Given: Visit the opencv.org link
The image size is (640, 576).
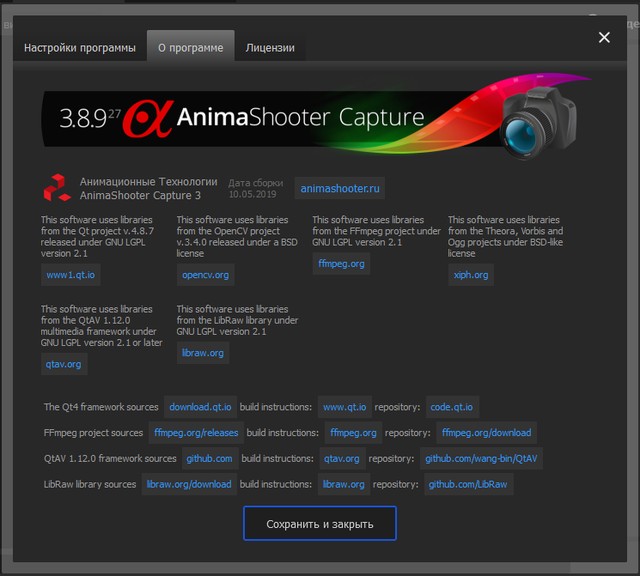Looking at the screenshot, I should (x=205, y=274).
